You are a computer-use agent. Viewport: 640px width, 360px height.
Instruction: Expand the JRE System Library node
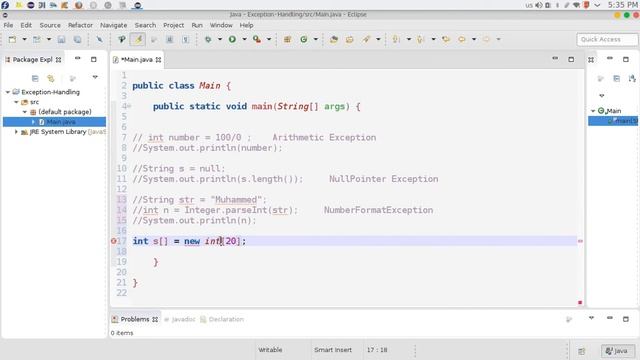point(16,132)
